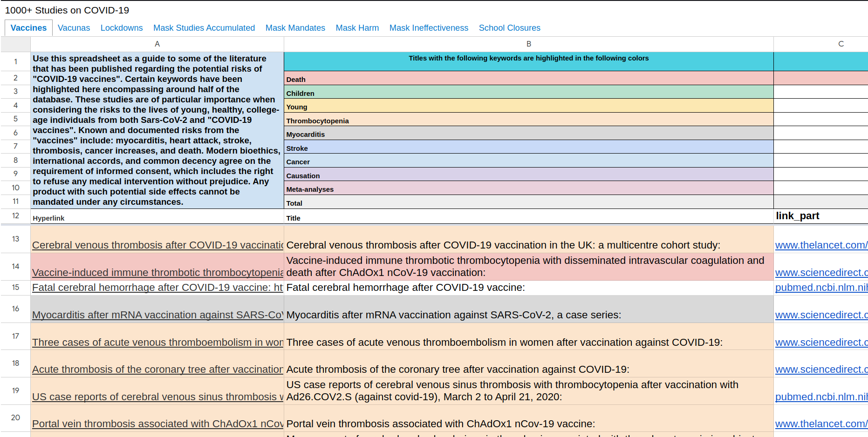Select the Mask Studies Accumulated tab

tap(204, 28)
